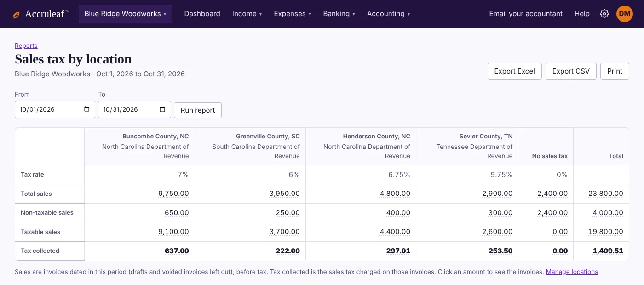Click the To date field 10/31/2026
The height and width of the screenshot is (285, 644).
pos(134,109)
